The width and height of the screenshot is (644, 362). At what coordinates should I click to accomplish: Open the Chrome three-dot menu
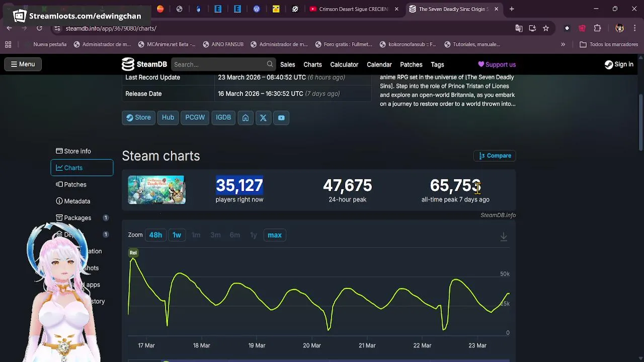pos(634,28)
